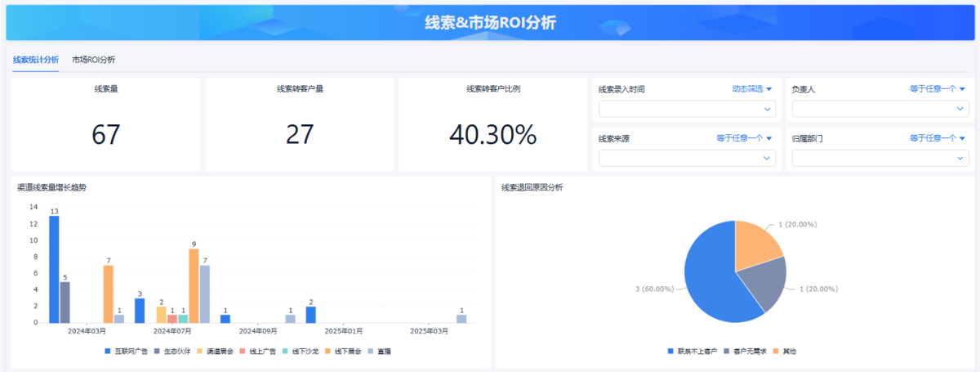Hide the 渠道展会 legend series
The height and width of the screenshot is (372, 980).
click(x=216, y=351)
